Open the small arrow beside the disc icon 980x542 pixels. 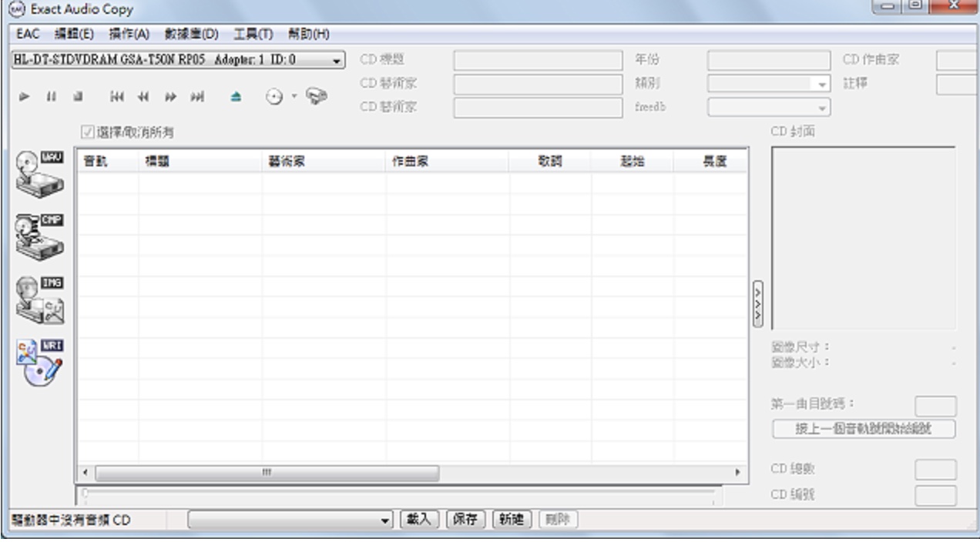(x=293, y=97)
